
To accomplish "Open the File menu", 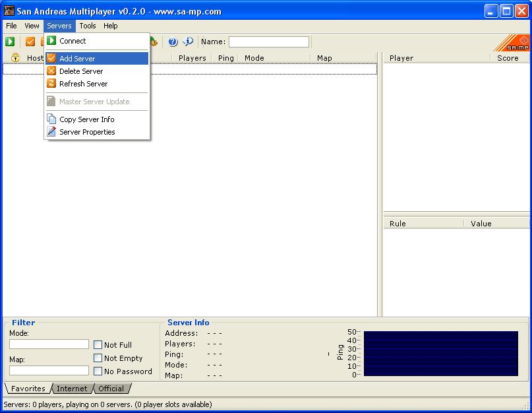I will 11,26.
